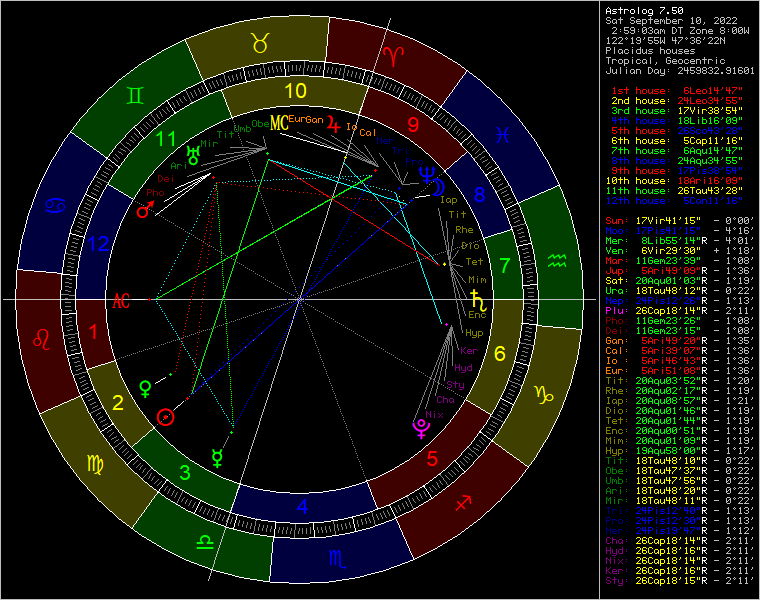The height and width of the screenshot is (600, 760).
Task: Select the red Mars symbol
Action: 145,210
